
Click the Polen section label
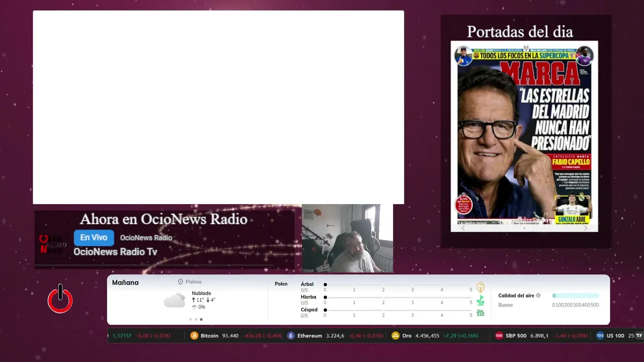281,284
